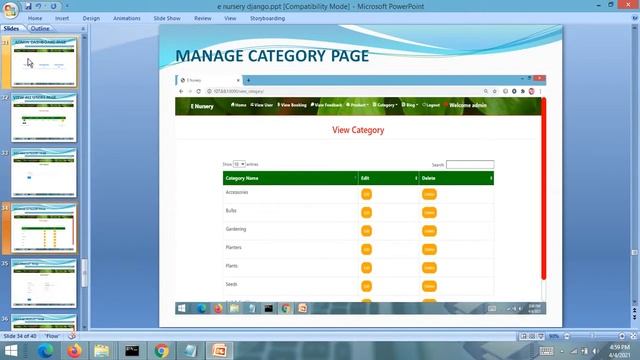Select slide 34 thumbnail
This screenshot has height=360, width=640.
pos(44,229)
